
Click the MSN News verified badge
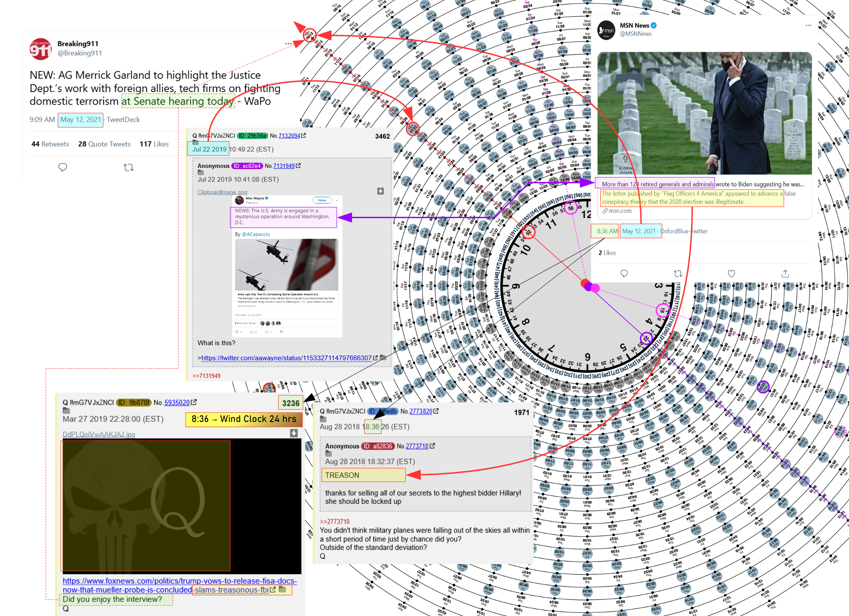pyautogui.click(x=654, y=25)
